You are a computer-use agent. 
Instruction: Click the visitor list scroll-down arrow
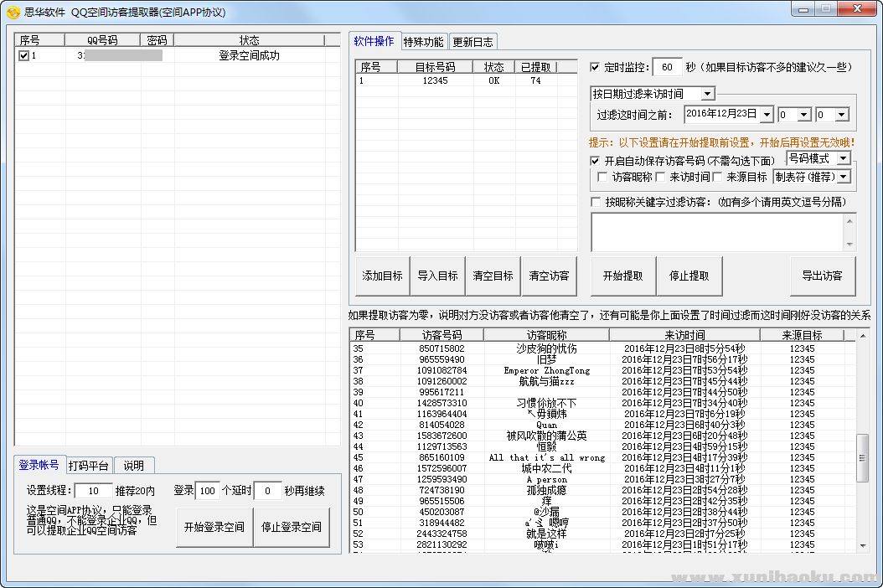pos(863,544)
